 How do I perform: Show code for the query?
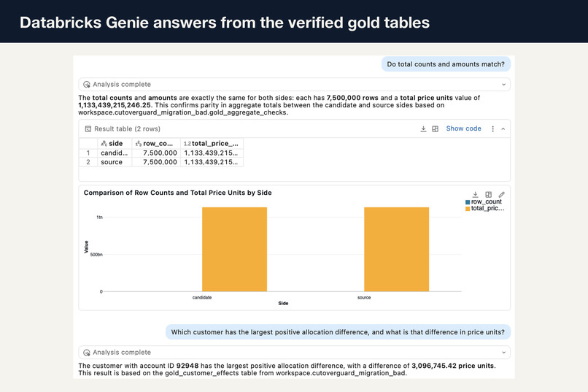[x=463, y=128]
